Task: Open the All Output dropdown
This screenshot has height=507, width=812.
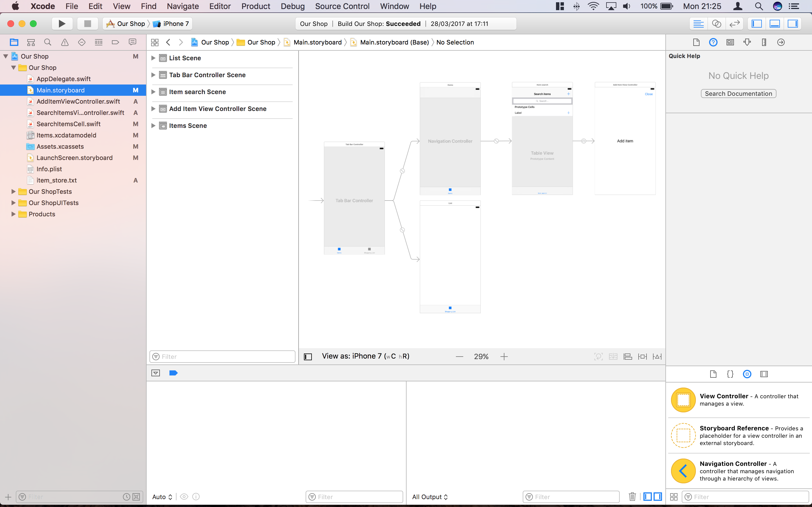Action: point(430,497)
